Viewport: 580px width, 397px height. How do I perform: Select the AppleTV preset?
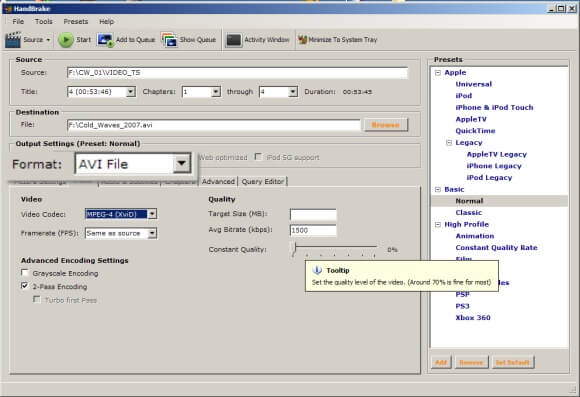click(x=471, y=119)
